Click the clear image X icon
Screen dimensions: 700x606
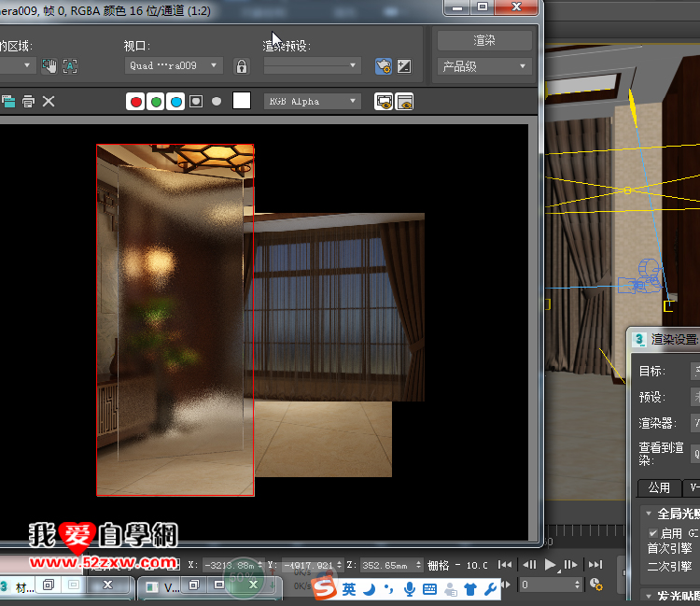49,102
